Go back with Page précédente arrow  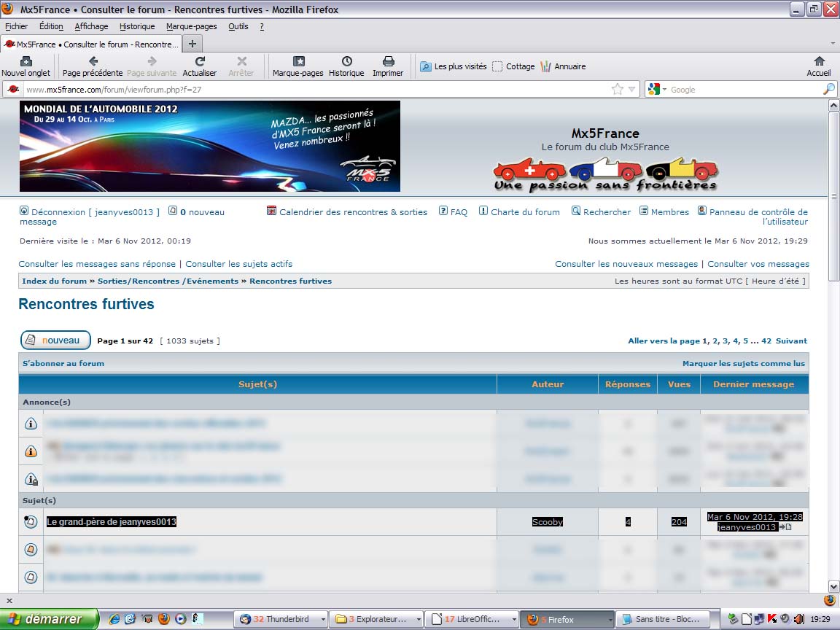tap(93, 62)
